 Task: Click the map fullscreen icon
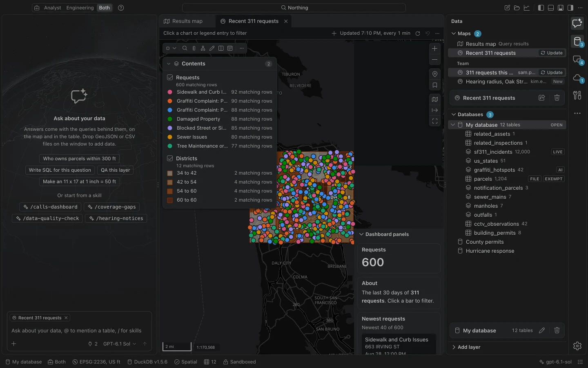435,121
